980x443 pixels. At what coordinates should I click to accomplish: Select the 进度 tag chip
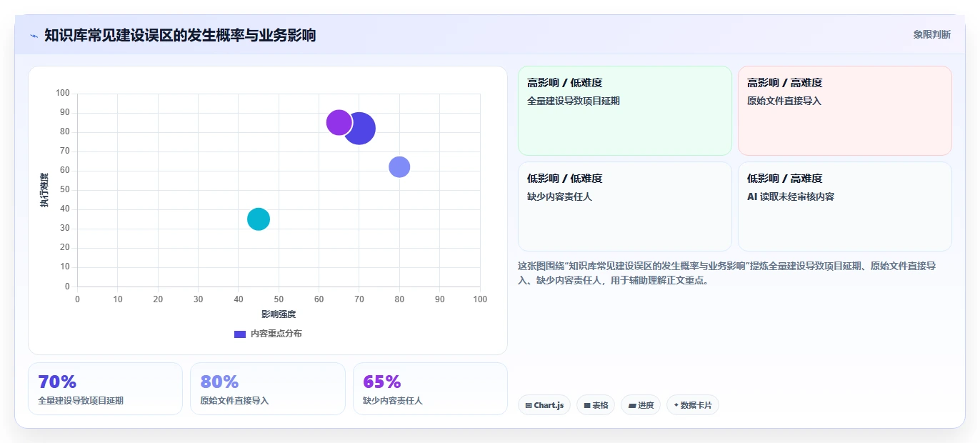(641, 405)
